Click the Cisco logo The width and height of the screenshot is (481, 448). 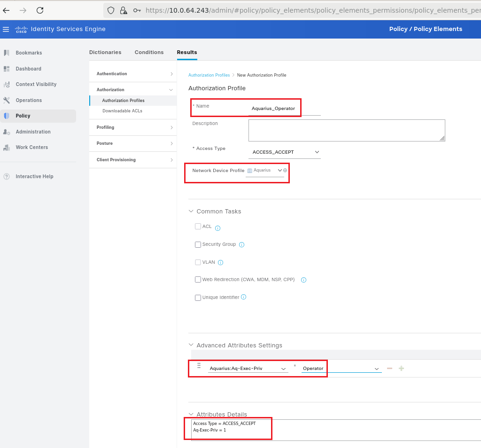click(x=21, y=29)
